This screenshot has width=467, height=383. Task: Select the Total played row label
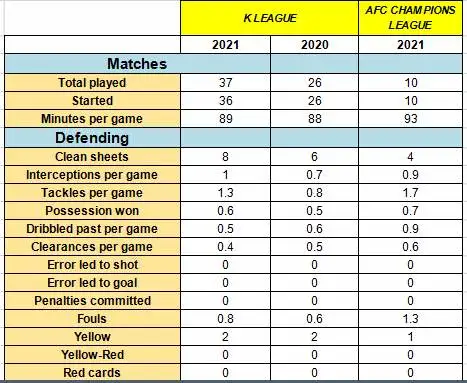pyautogui.click(x=92, y=83)
